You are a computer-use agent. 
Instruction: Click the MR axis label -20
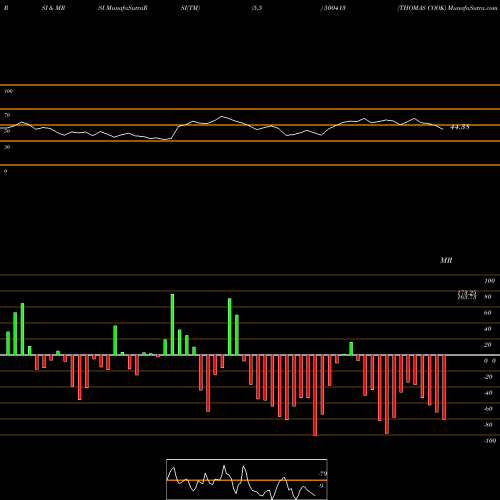[488, 377]
